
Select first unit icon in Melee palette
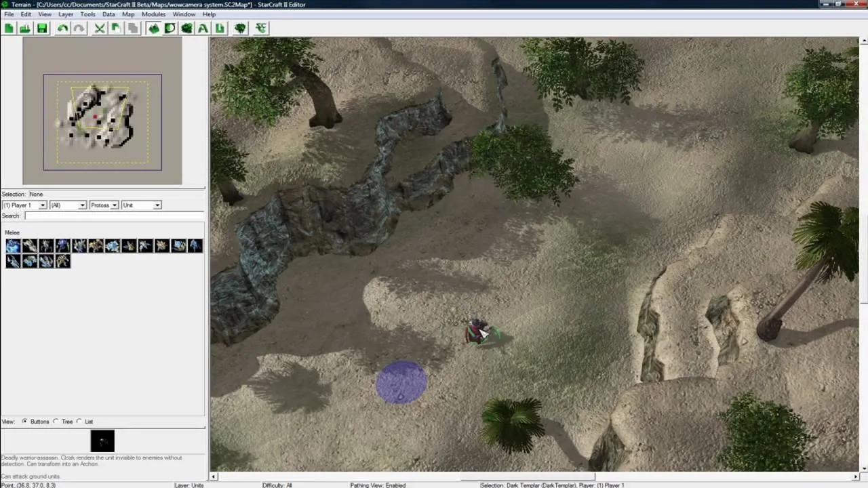(13, 245)
